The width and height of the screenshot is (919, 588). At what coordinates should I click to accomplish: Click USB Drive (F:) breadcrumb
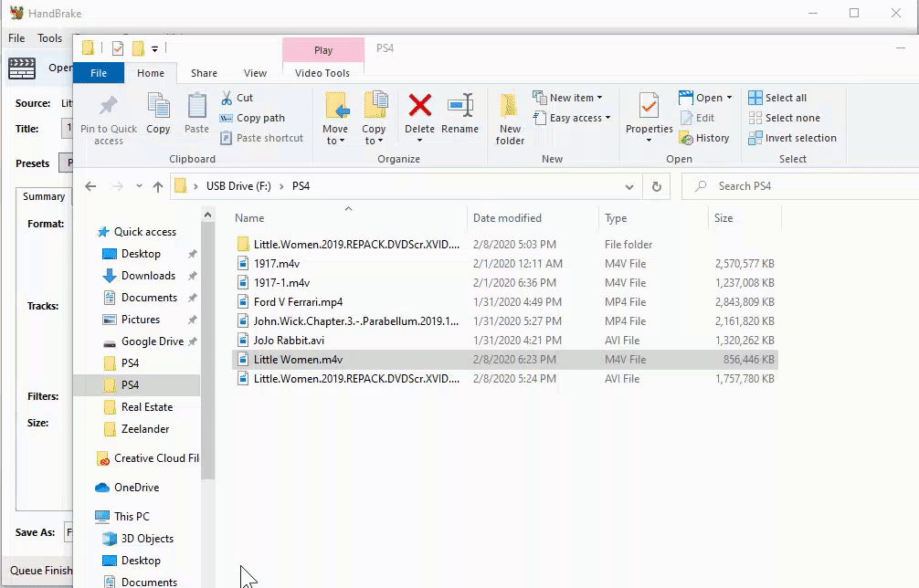238,186
